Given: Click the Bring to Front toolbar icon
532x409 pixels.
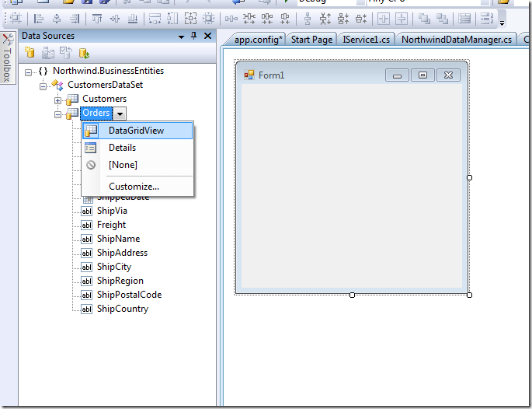Looking at the screenshot, I should (x=424, y=19).
